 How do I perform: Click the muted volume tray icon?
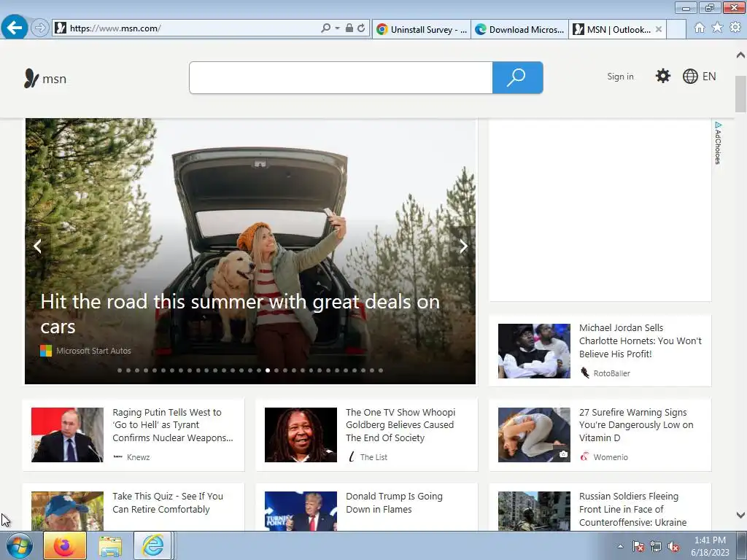pos(673,546)
